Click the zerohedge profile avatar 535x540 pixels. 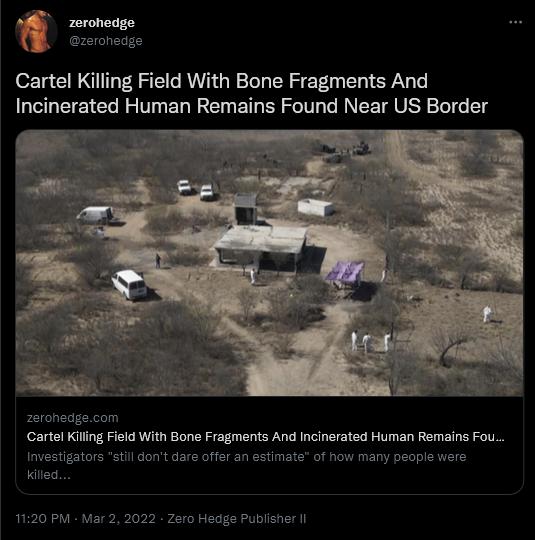pyautogui.click(x=37, y=32)
